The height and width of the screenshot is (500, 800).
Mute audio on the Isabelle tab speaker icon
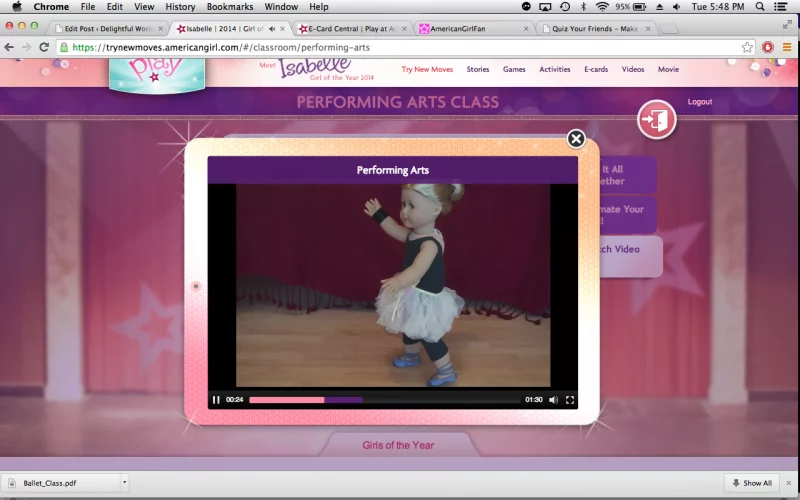pos(272,29)
